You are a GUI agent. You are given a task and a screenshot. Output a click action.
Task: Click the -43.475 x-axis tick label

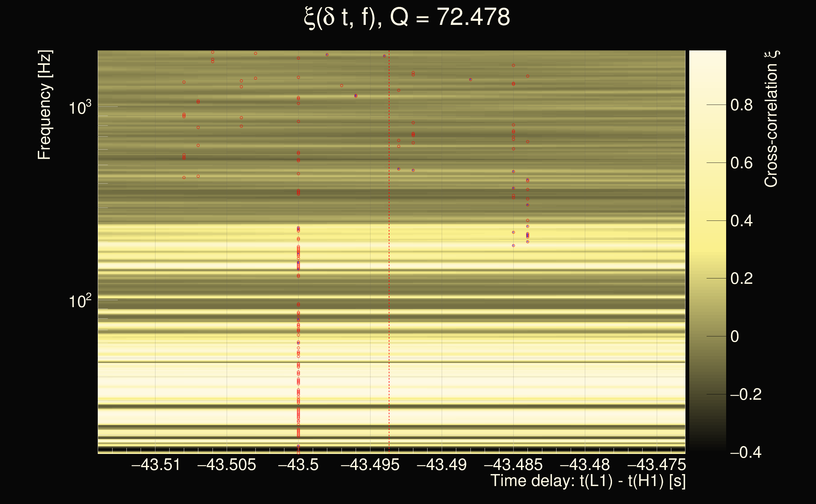tap(656, 465)
